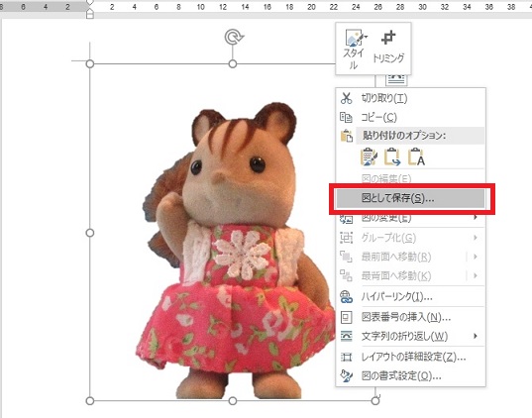Click the top-middle resize handle of picture
Screen dimensions: 532x418
[x=233, y=63]
